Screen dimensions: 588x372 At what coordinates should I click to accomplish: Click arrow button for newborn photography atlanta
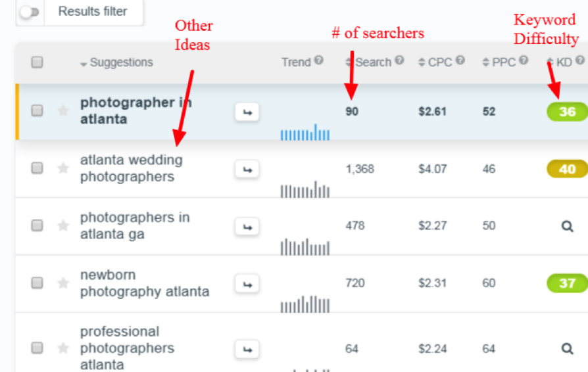[247, 284]
